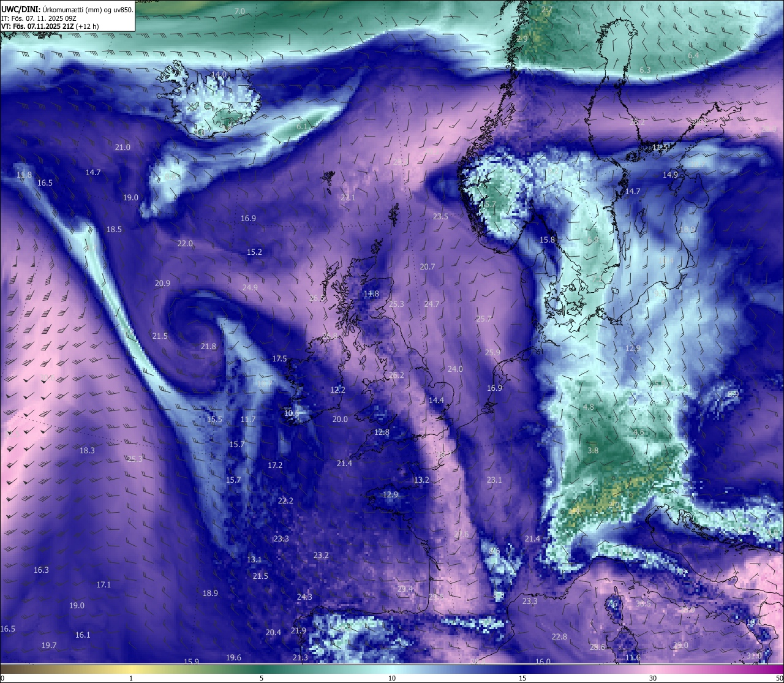Click the 13.2 value label
The image size is (784, 683).
[421, 480]
